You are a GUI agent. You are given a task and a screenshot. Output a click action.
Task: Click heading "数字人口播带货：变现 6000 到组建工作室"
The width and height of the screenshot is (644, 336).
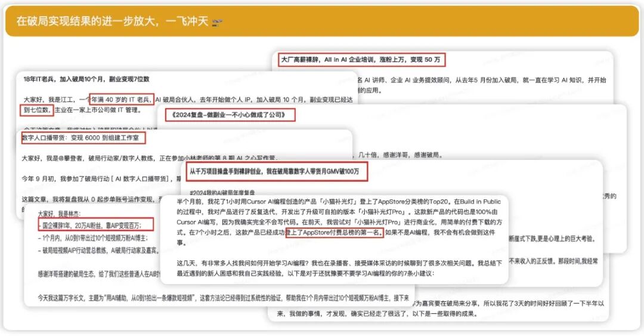click(80, 138)
